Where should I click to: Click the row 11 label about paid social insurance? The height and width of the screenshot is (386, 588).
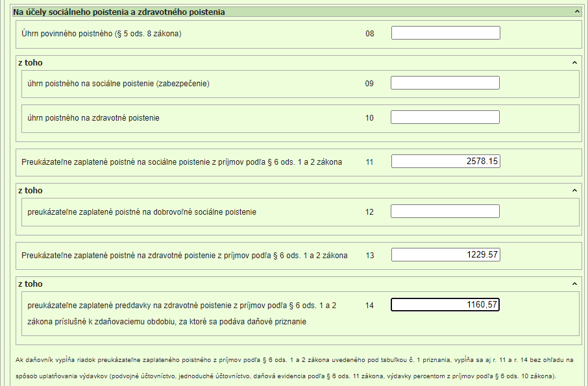tap(182, 162)
